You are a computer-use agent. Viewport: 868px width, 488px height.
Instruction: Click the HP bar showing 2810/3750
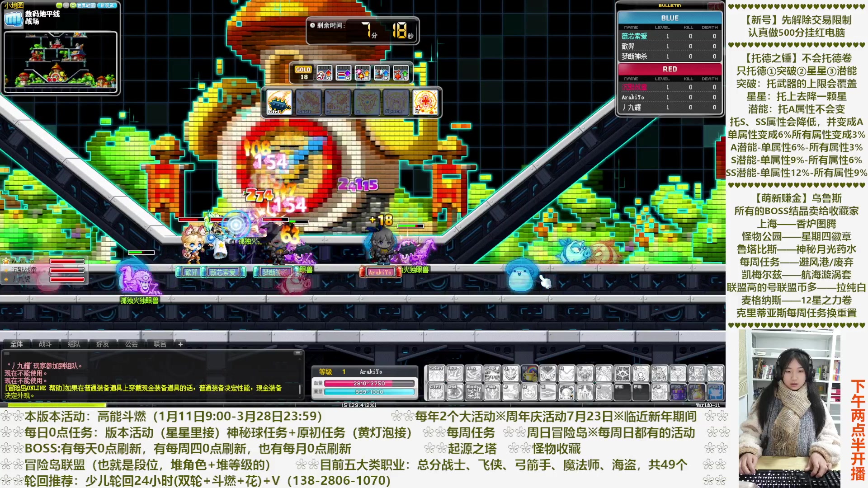[369, 383]
